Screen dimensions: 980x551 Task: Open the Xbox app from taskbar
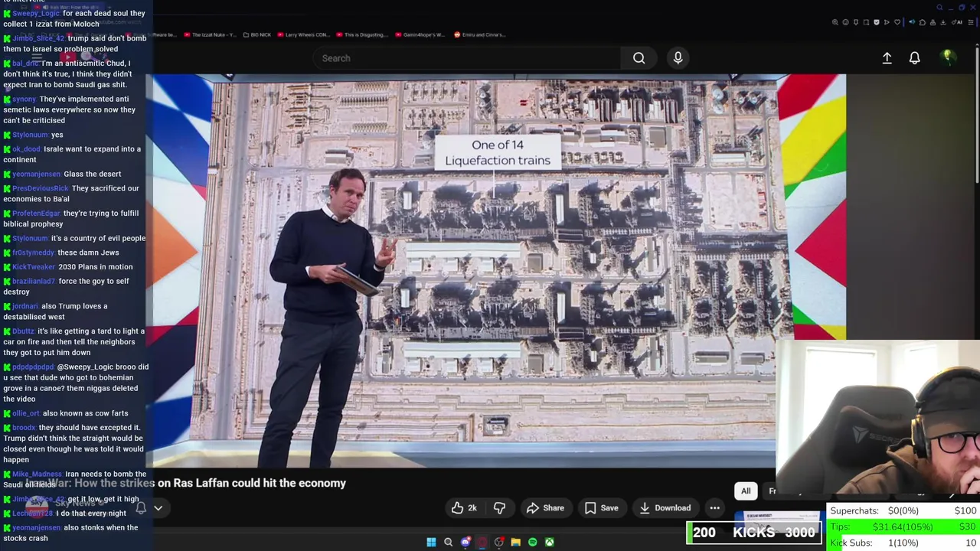pos(549,542)
